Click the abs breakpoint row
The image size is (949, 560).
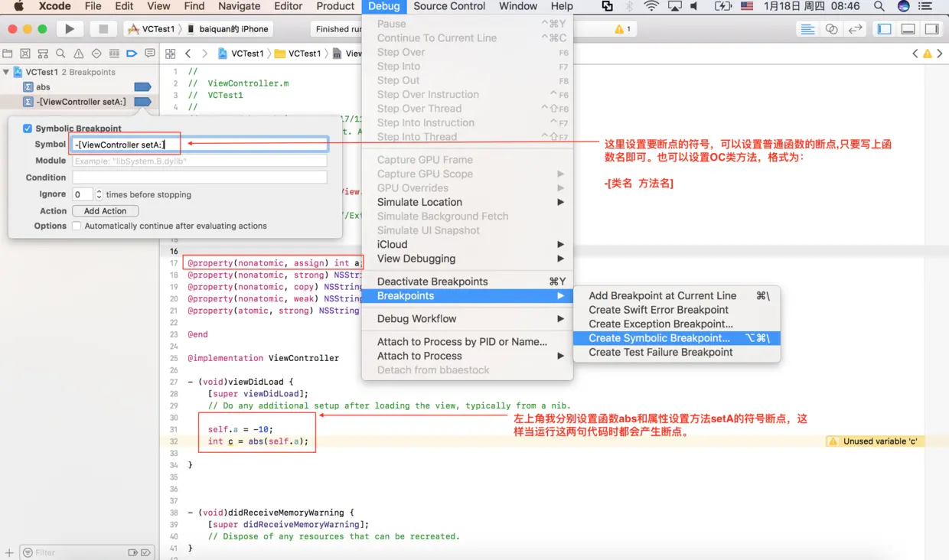[80, 87]
